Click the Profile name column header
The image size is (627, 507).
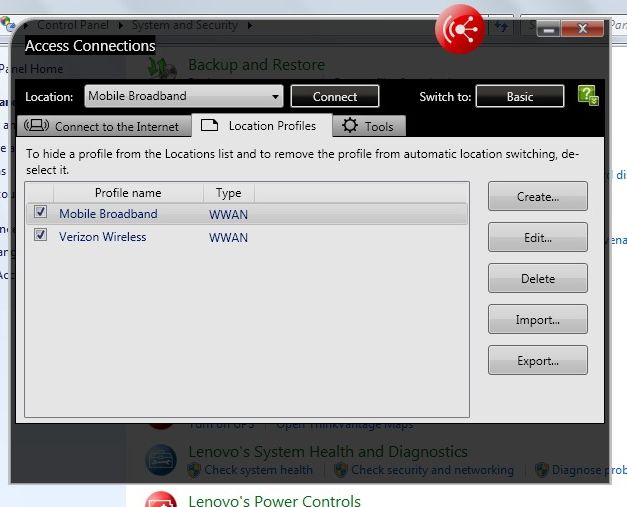pyautogui.click(x=128, y=193)
